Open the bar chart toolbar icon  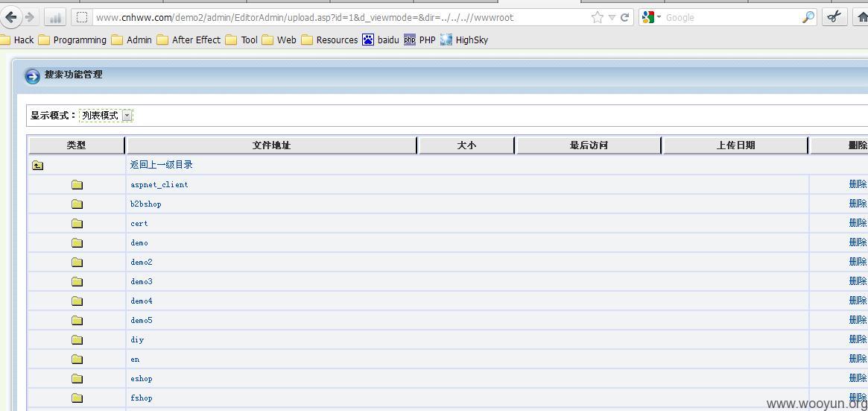[55, 18]
